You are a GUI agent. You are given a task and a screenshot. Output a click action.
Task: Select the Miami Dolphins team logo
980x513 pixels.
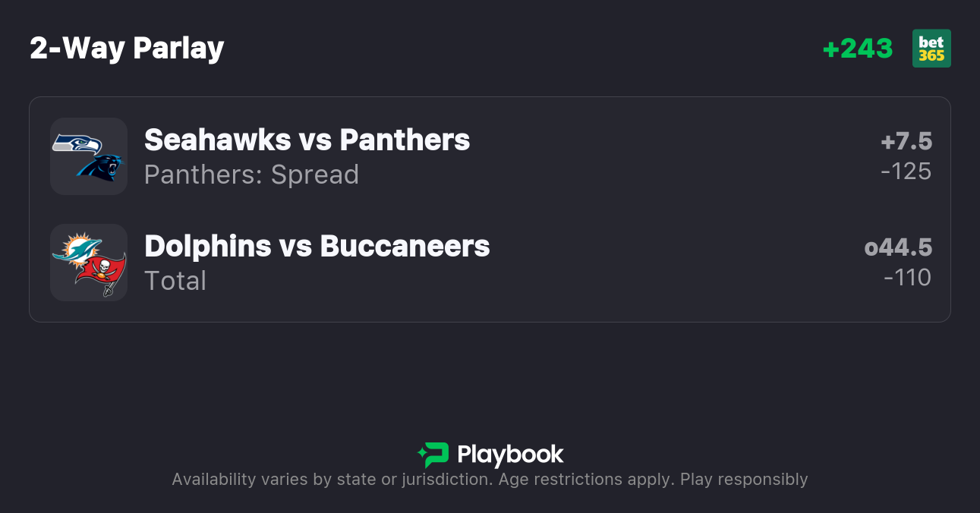click(77, 250)
